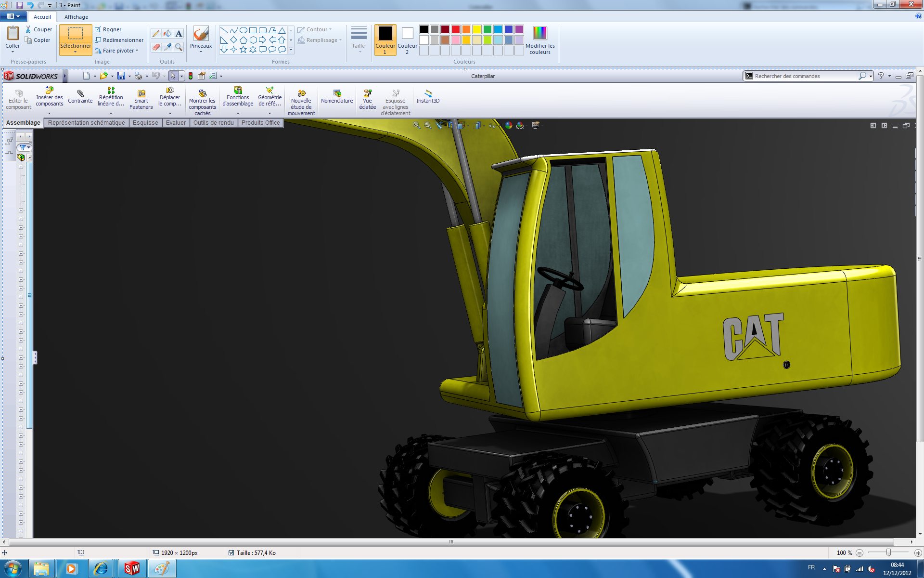924x578 pixels.
Task: Open SolidWorks from the taskbar
Action: 131,569
